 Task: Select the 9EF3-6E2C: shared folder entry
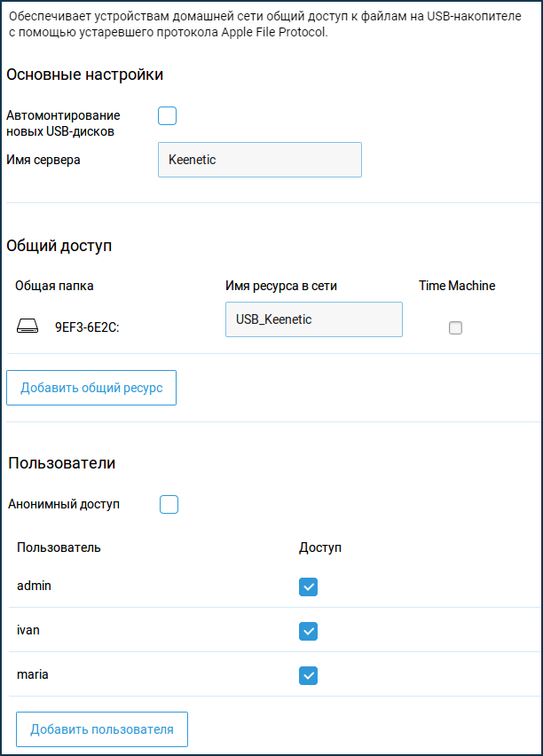(x=87, y=327)
